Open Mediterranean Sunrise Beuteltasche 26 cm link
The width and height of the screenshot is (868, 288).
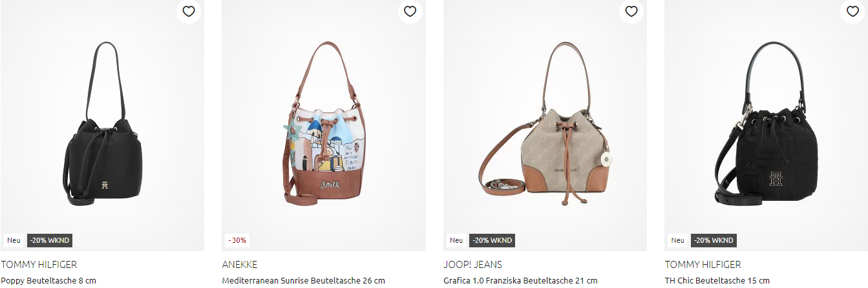coord(303,281)
